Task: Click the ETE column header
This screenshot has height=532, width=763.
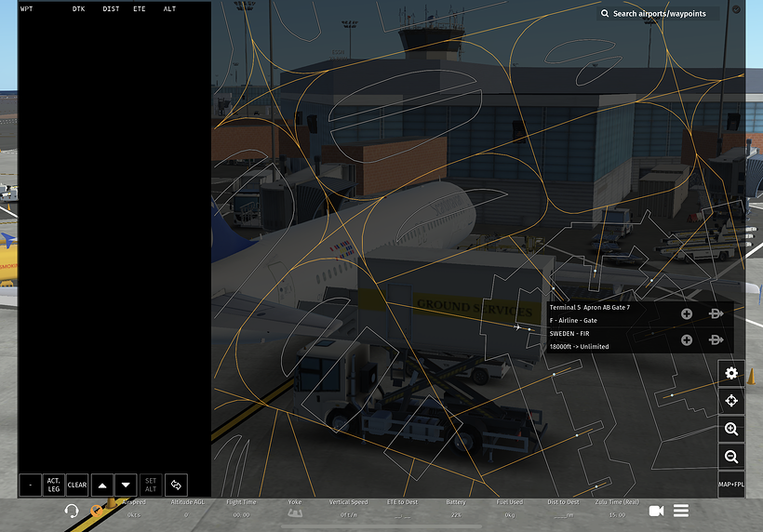Action: pos(140,8)
